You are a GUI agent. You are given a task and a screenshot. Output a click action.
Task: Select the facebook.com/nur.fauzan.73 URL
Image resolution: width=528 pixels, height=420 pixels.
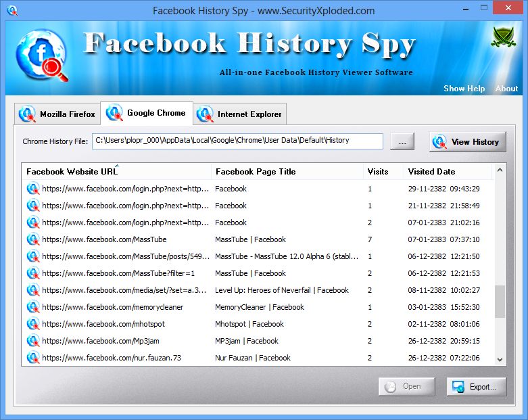(x=112, y=358)
